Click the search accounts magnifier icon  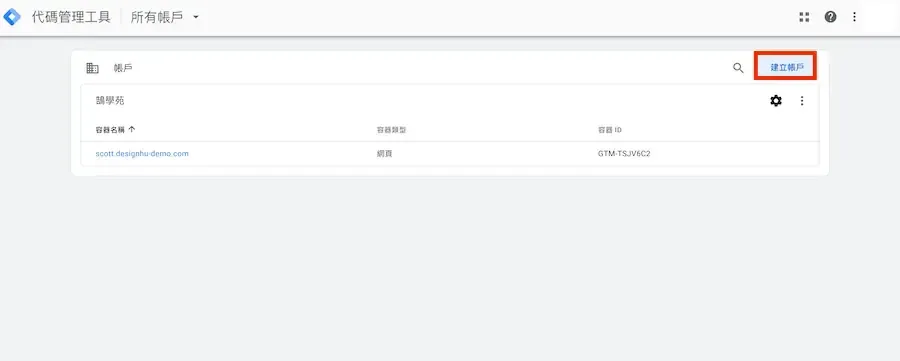tap(738, 68)
